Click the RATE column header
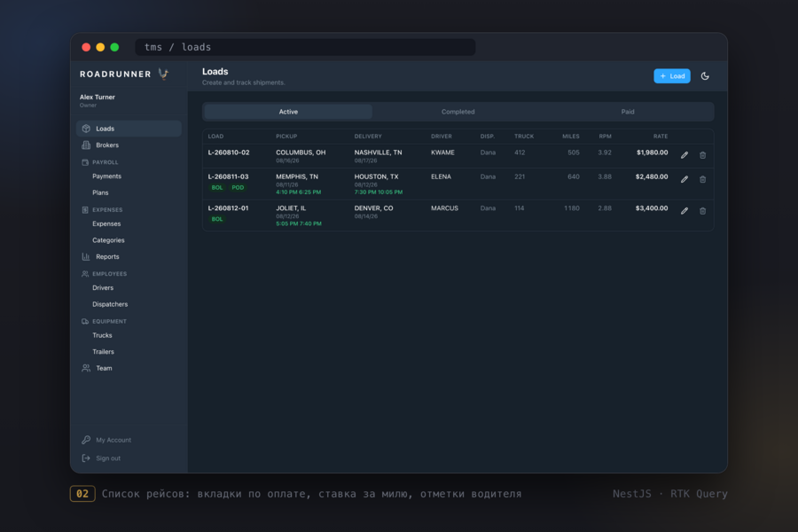The image size is (798, 532). (661, 137)
